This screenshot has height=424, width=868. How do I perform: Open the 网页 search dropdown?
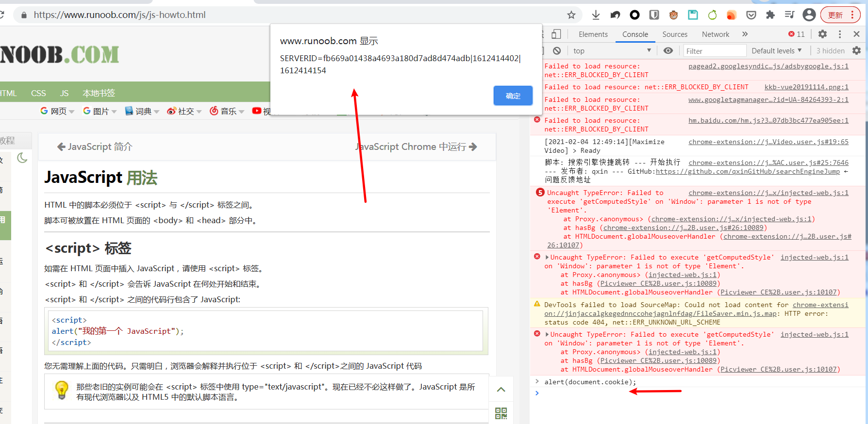(x=57, y=111)
